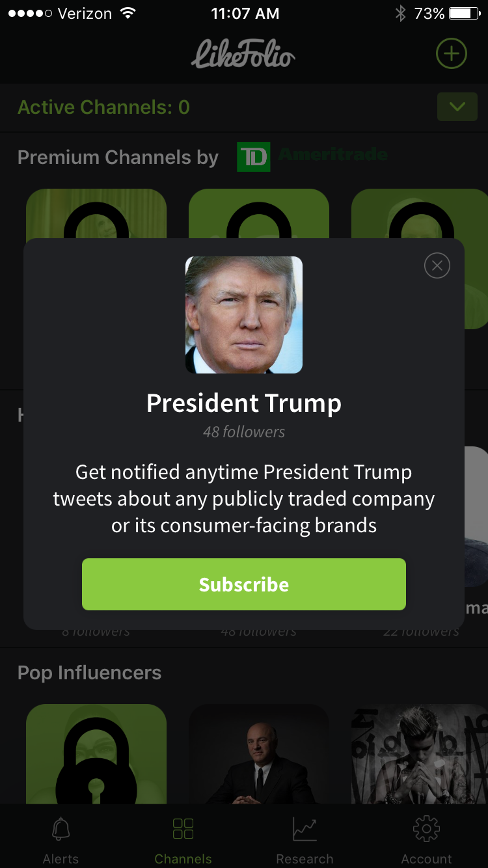
Task: Select the suited man influencer thumbnail
Action: (259, 753)
